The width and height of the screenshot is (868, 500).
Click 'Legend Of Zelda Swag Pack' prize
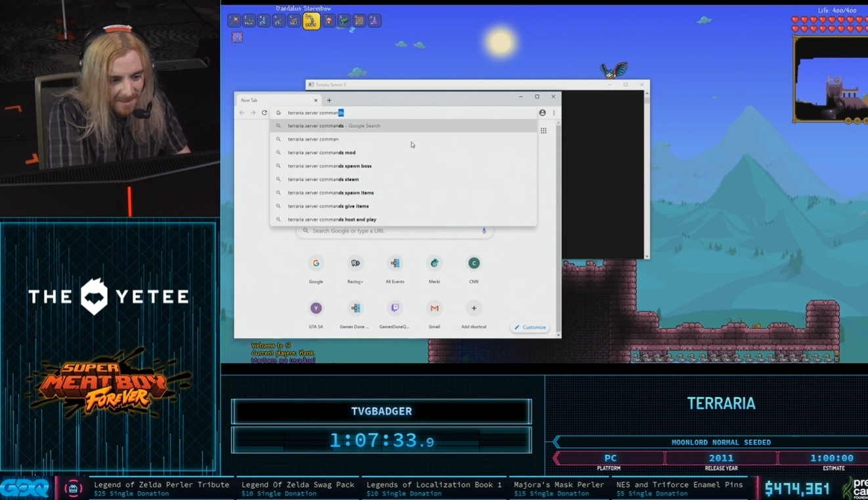[298, 485]
